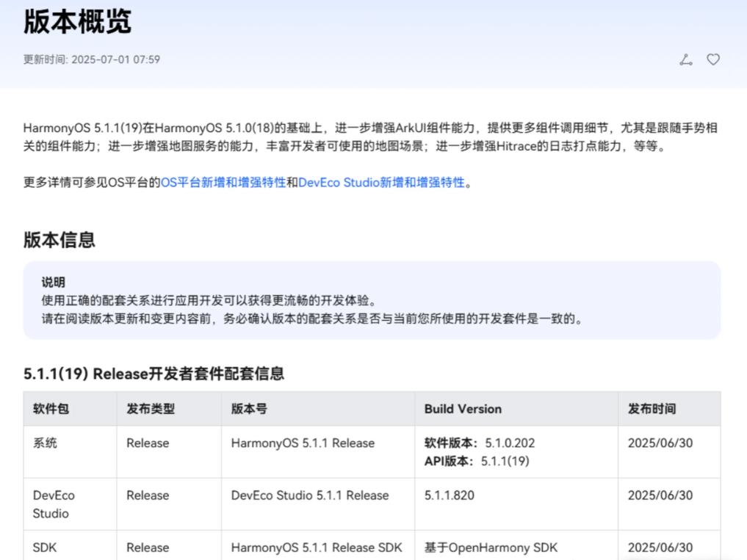This screenshot has width=747, height=560.
Task: Click the heart favorite icon
Action: click(713, 59)
